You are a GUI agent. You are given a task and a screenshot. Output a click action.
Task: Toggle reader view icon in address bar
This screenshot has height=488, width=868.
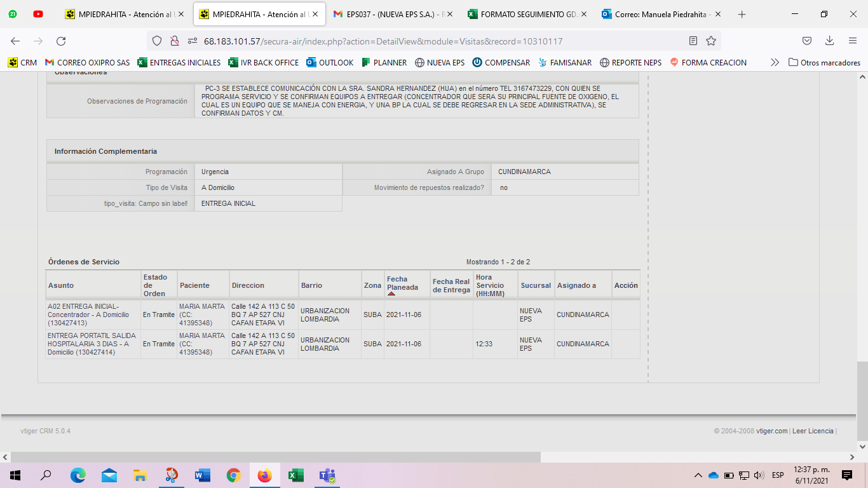(693, 41)
